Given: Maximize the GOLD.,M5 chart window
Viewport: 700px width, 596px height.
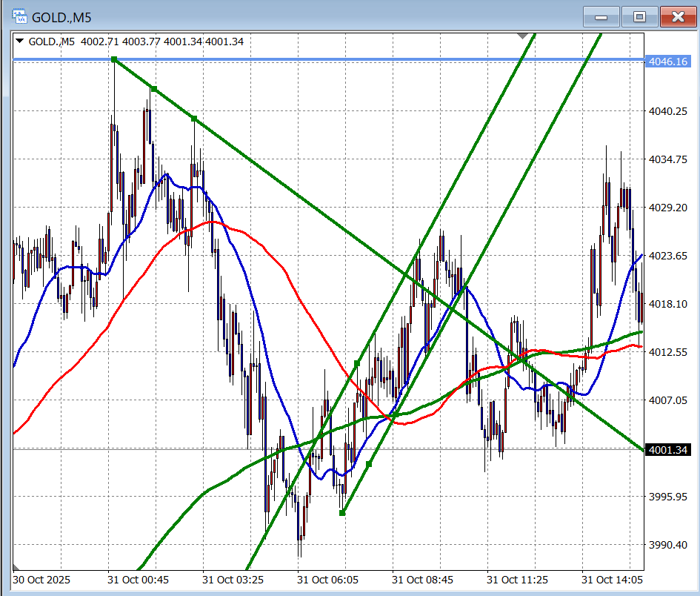Looking at the screenshot, I should (639, 16).
